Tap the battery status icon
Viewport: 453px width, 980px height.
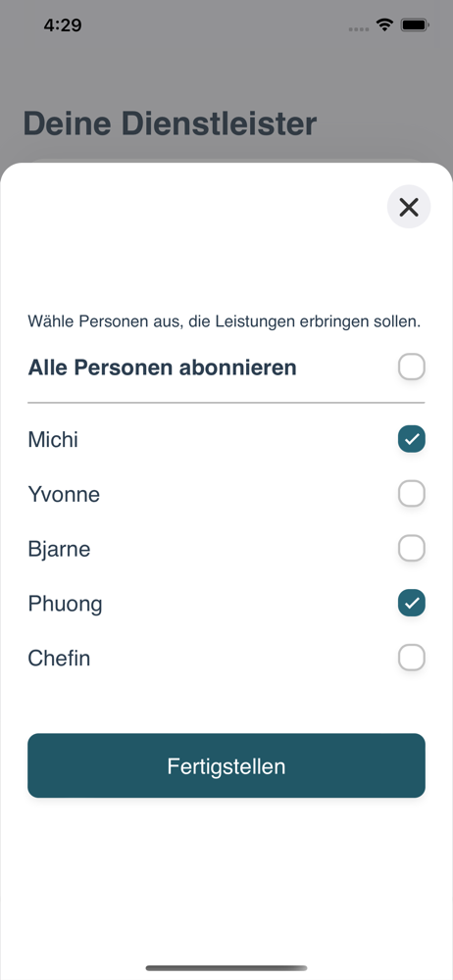click(414, 25)
